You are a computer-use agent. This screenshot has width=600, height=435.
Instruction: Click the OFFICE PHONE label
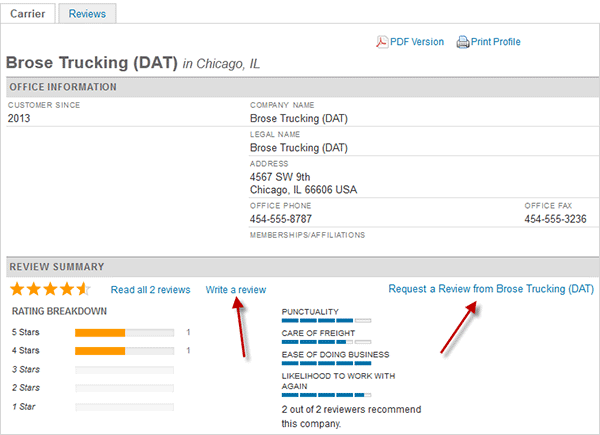tap(280, 206)
